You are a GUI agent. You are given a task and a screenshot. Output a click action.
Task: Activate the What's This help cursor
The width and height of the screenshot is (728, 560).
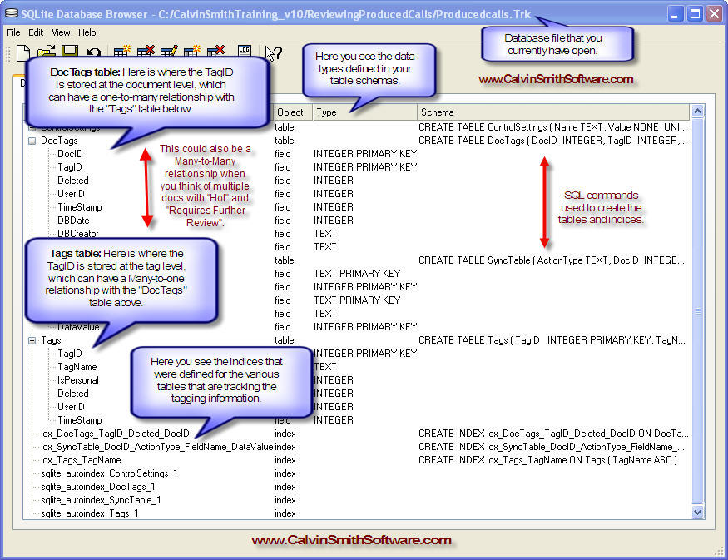coord(273,53)
